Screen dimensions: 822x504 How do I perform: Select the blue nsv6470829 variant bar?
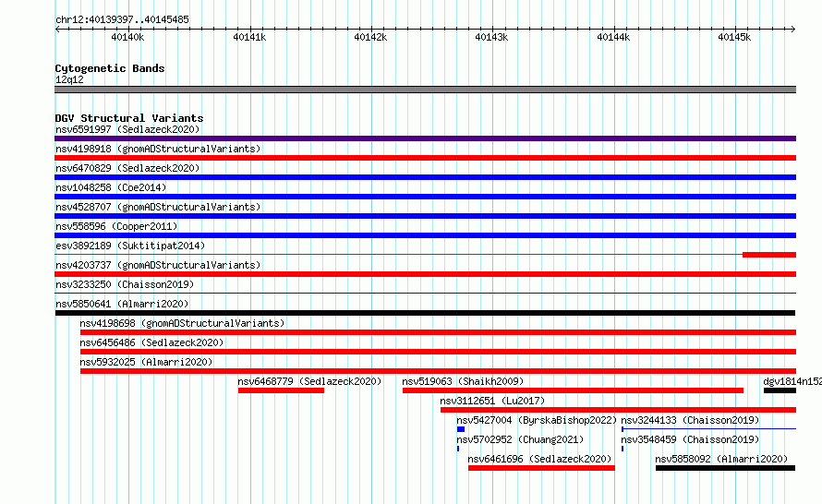pyautogui.click(x=425, y=177)
